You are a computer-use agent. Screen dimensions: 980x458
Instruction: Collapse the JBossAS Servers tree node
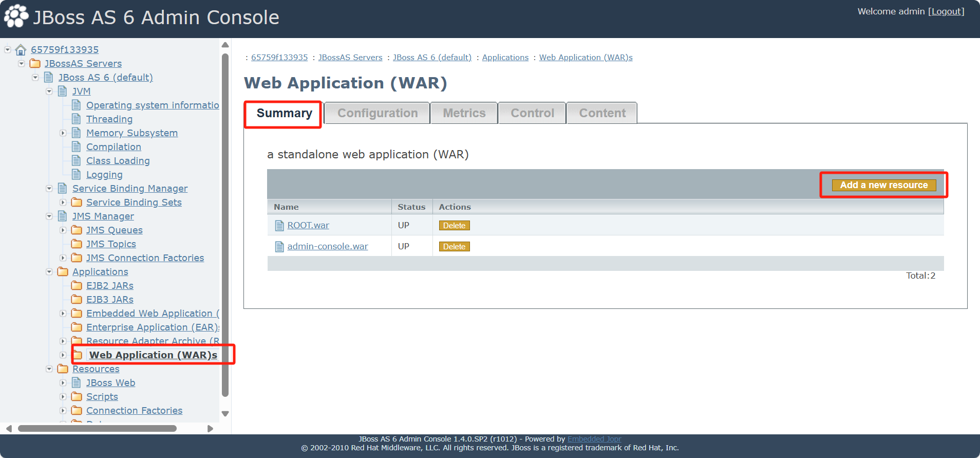point(22,64)
